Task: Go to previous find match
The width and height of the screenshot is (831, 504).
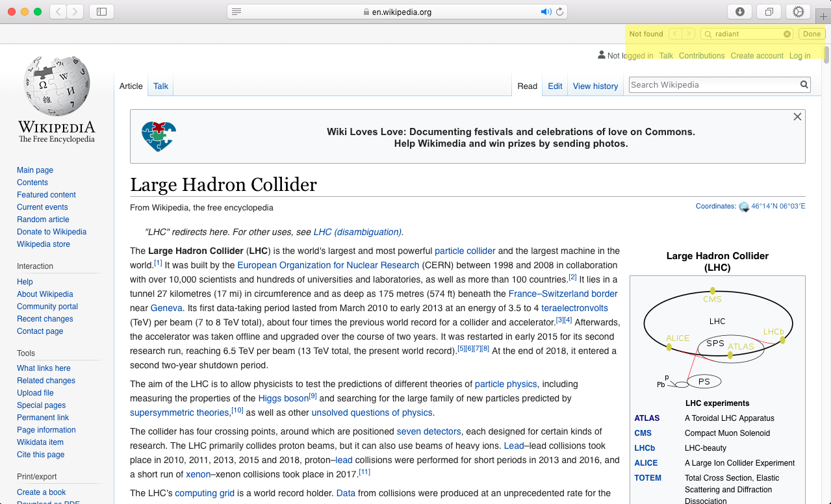Action: [x=675, y=34]
